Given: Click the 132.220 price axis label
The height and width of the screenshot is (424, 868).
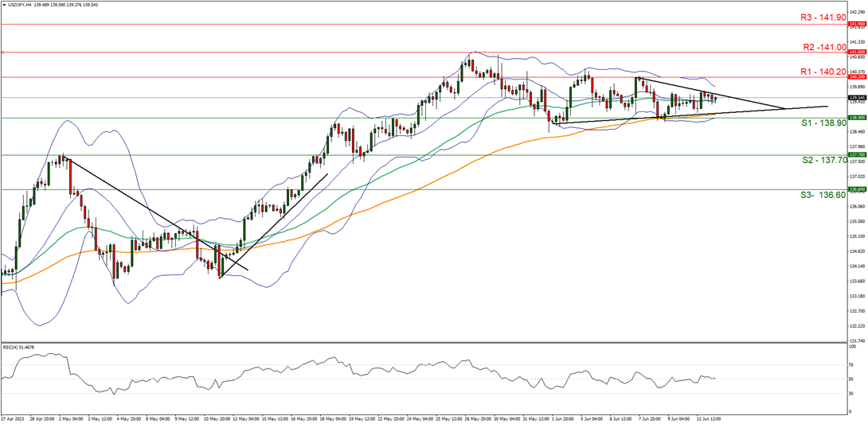Looking at the screenshot, I should [858, 325].
